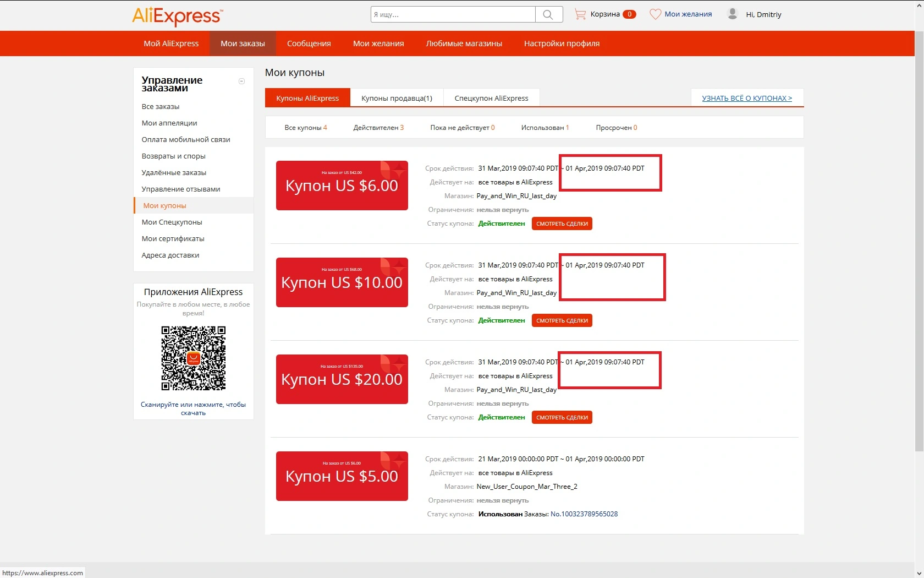Switch to the Купоны продавца(1) tab
This screenshot has height=578, width=924.
click(x=397, y=98)
